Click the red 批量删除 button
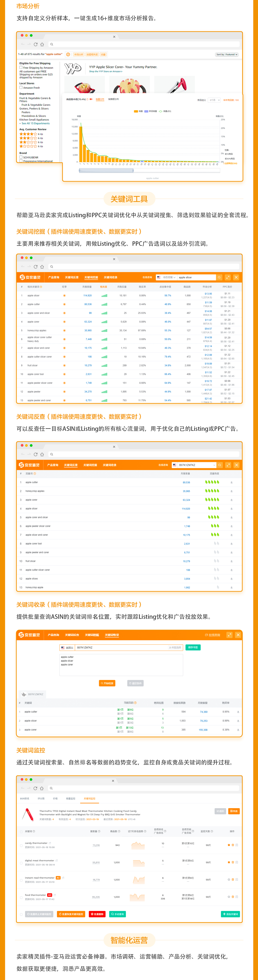Viewport: 258px width, 980px height. click(97, 914)
